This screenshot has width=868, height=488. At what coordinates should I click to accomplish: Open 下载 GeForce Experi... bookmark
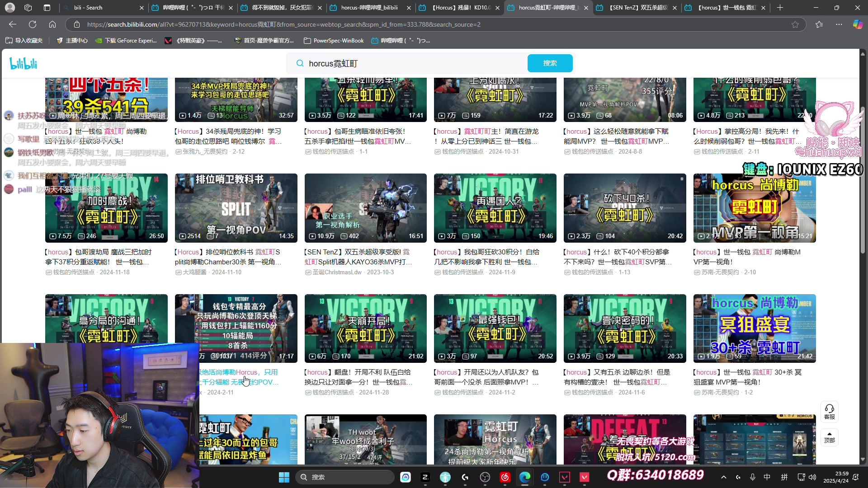pos(126,41)
